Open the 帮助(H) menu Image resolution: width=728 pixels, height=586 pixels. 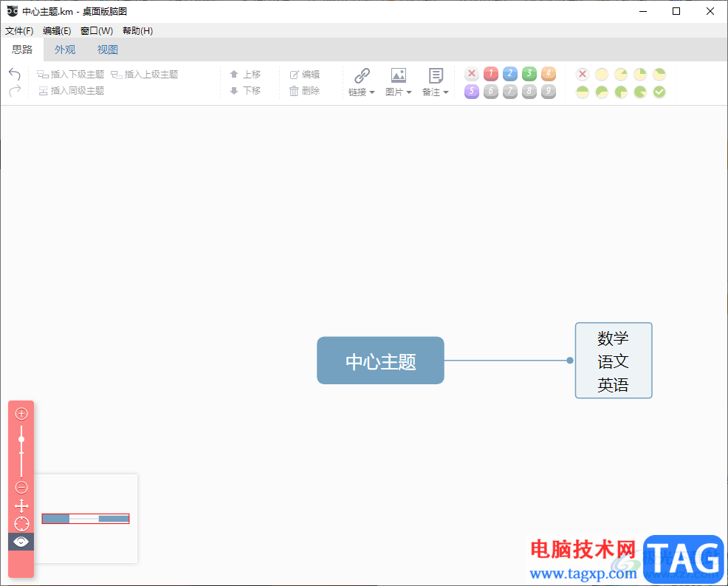137,31
